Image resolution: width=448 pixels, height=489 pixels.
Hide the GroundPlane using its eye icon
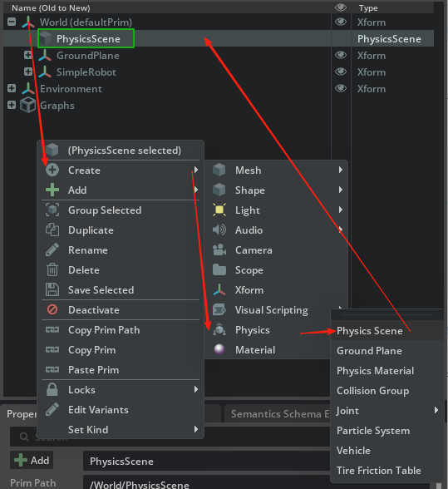tap(341, 55)
